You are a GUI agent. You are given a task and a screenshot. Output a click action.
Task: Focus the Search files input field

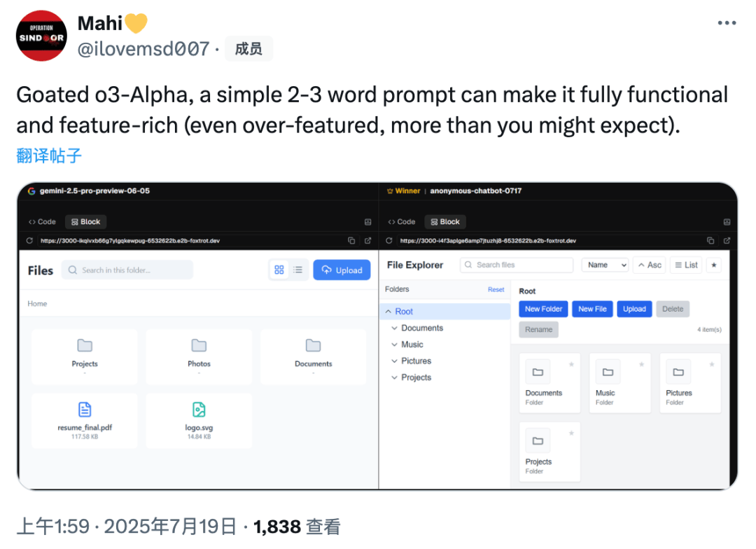point(517,265)
